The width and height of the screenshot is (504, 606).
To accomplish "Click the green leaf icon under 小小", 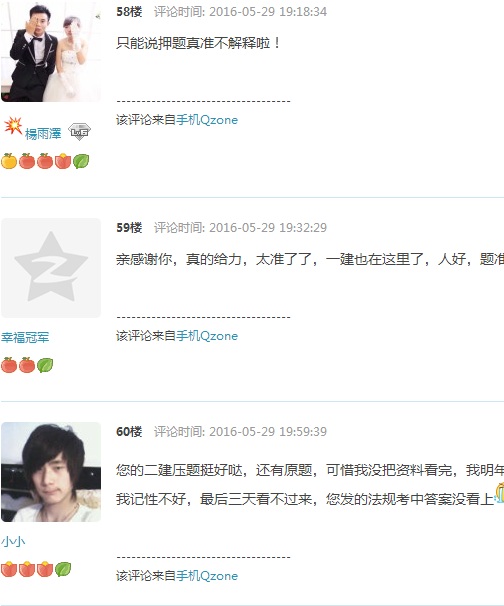I will coord(63,569).
